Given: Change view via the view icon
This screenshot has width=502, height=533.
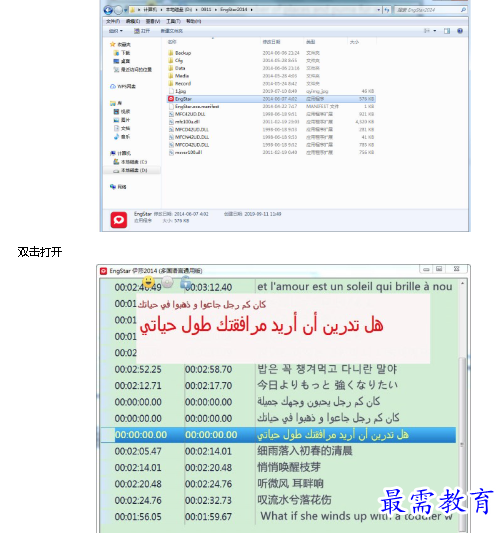Looking at the screenshot, I should [427, 31].
